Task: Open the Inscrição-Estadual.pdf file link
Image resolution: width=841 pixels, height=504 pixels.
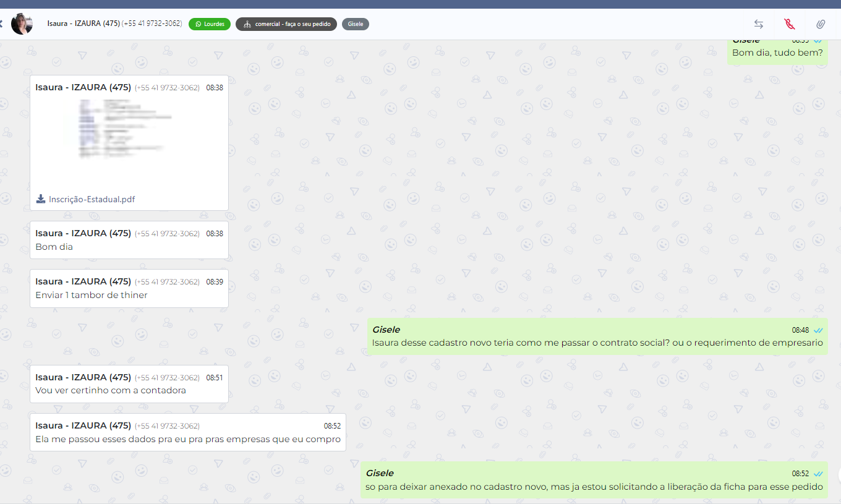Action: coord(92,199)
